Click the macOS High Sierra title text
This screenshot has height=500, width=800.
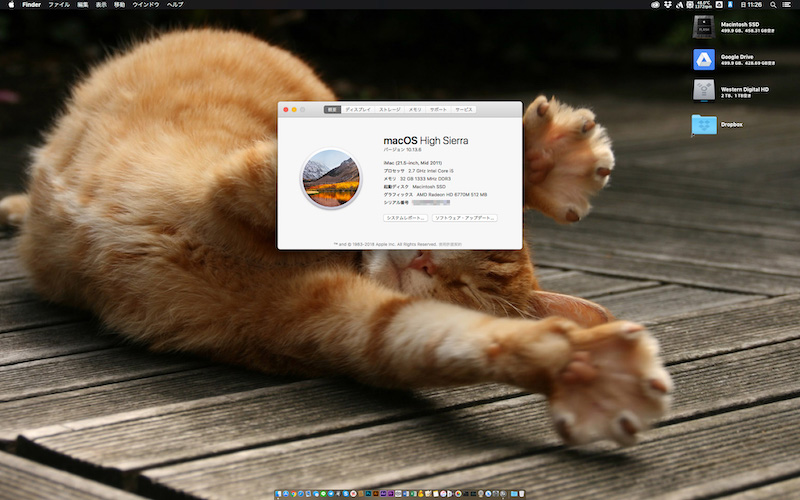426,140
